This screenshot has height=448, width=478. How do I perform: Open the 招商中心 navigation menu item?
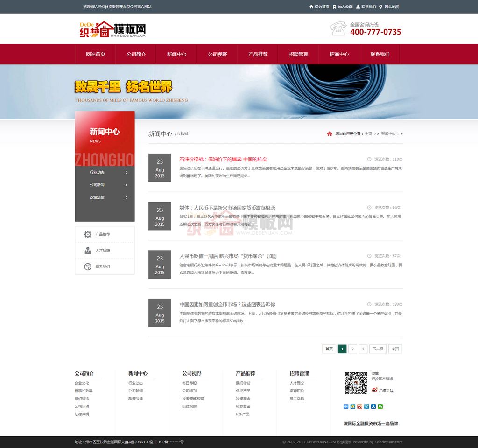[x=339, y=54]
